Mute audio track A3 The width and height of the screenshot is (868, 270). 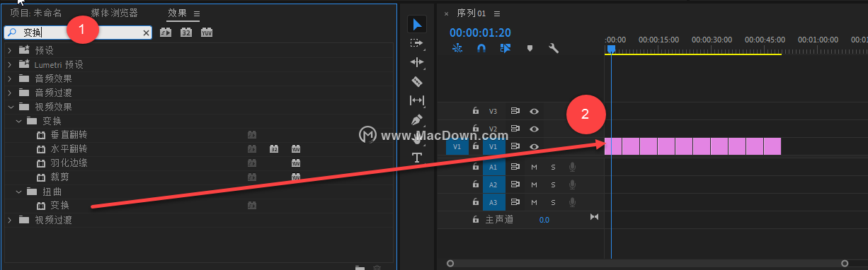point(535,202)
